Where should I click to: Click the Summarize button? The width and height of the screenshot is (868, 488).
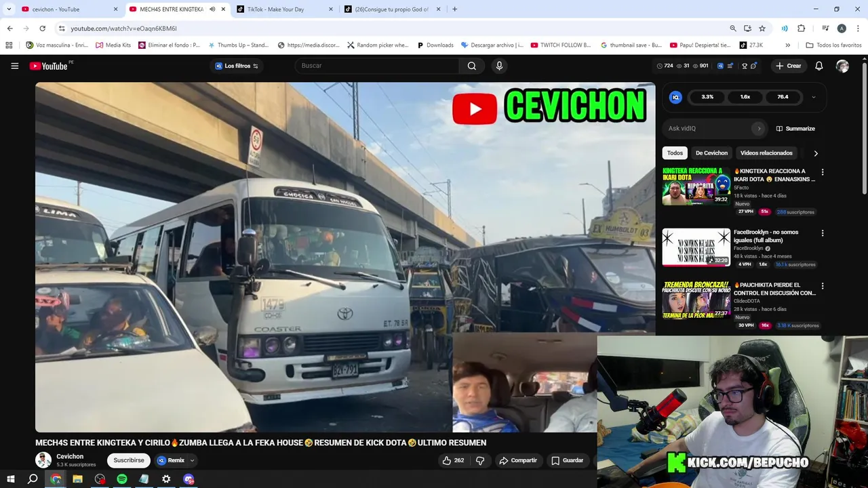[795, 129]
